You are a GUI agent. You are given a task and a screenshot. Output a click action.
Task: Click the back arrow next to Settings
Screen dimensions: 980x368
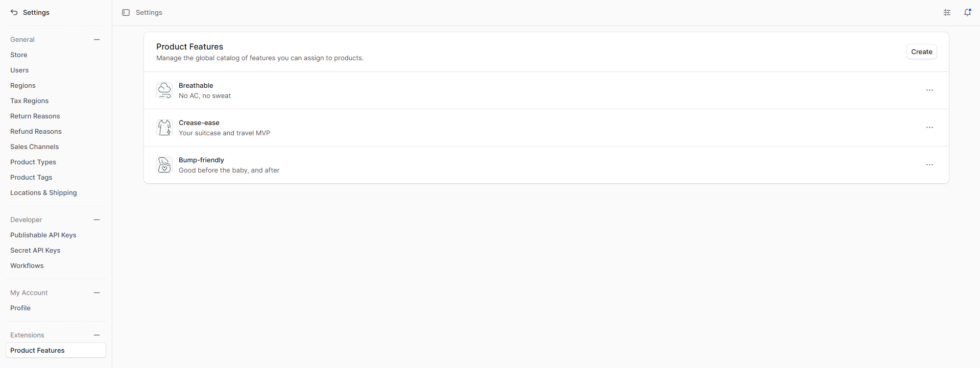tap(14, 12)
